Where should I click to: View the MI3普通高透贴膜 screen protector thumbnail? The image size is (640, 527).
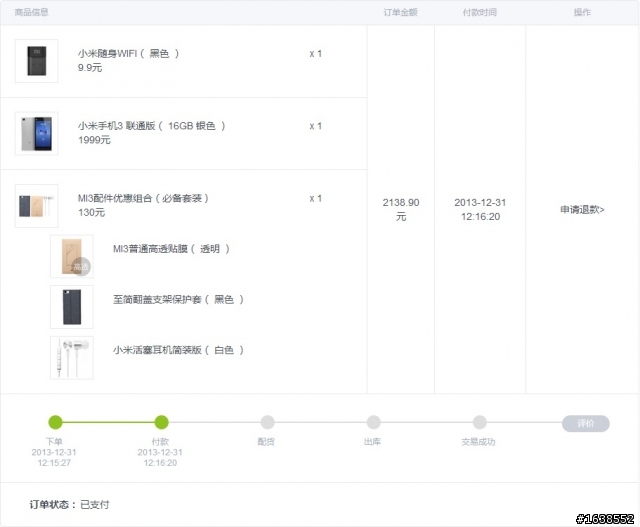[x=72, y=256]
